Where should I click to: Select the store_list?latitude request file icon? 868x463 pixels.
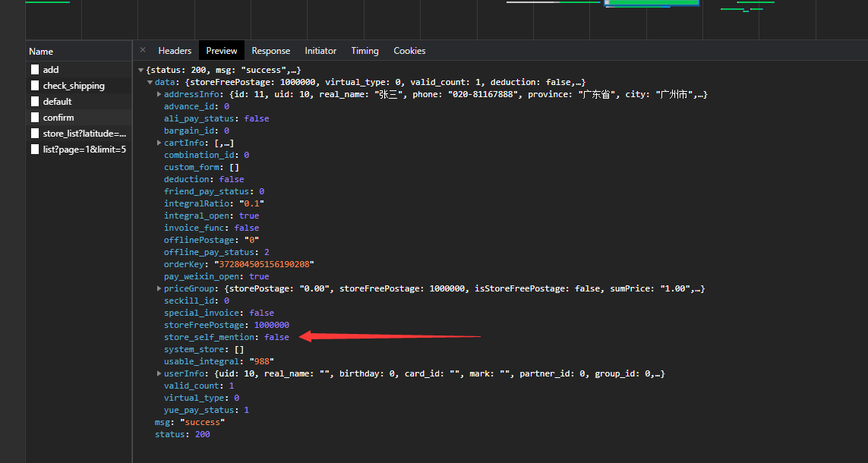coord(35,134)
